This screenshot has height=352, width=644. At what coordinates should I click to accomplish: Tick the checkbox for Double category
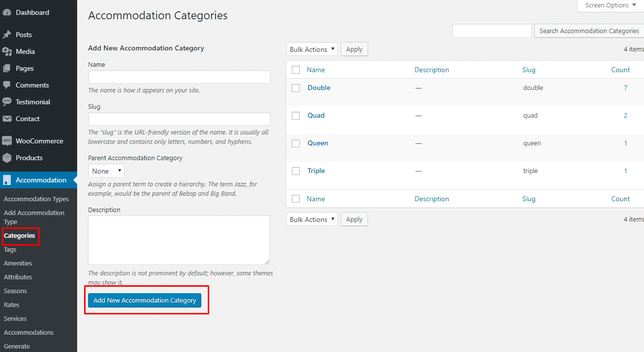tap(296, 88)
